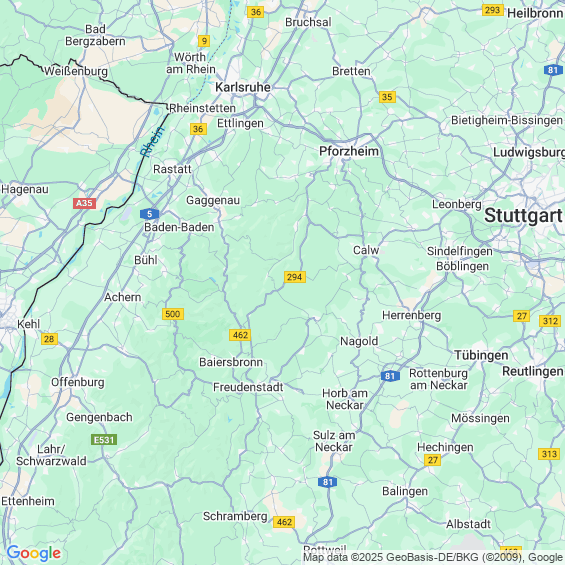565x565 pixels.
Task: Click the Tübingen city label
Action: (481, 355)
